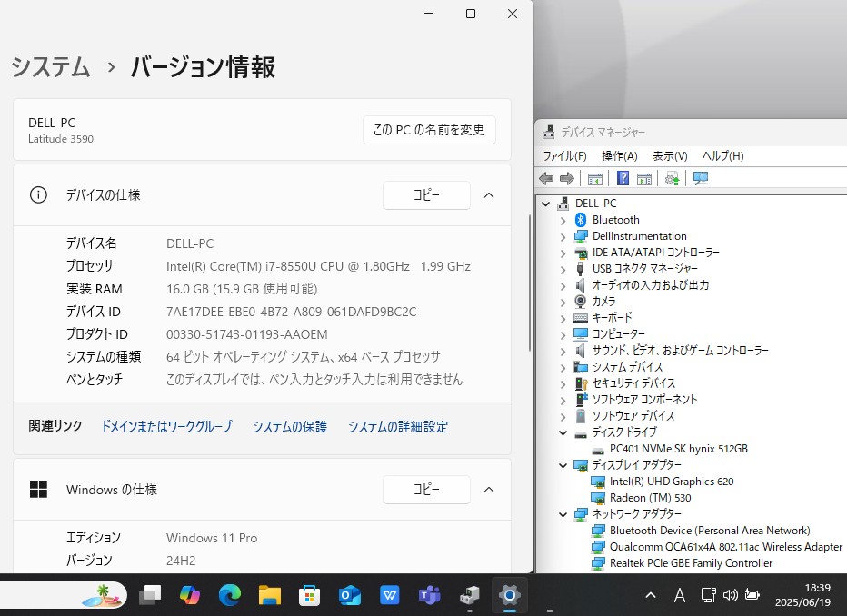Open Microsoft Edge from the taskbar
This screenshot has height=616, width=847.
(230, 595)
